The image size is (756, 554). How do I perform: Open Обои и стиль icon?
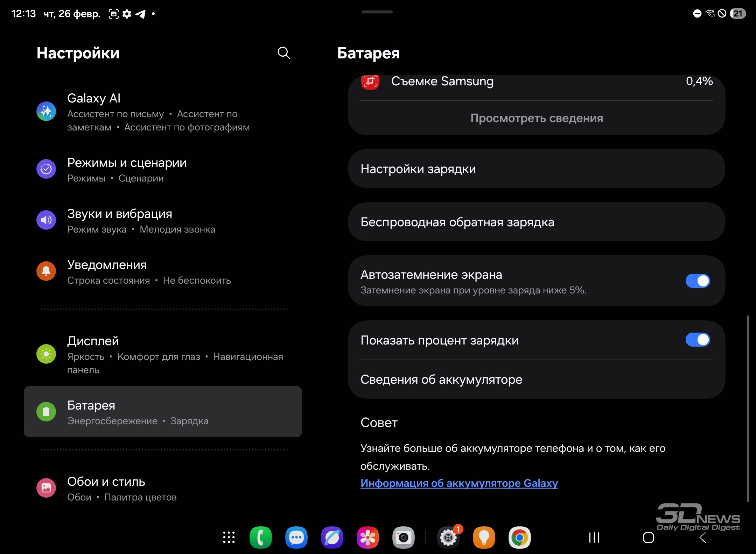pos(46,488)
